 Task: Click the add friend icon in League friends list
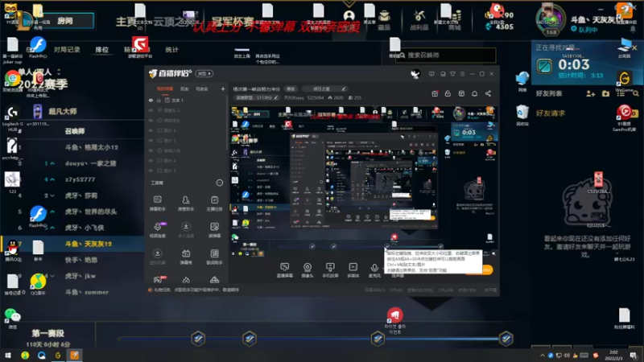point(591,93)
